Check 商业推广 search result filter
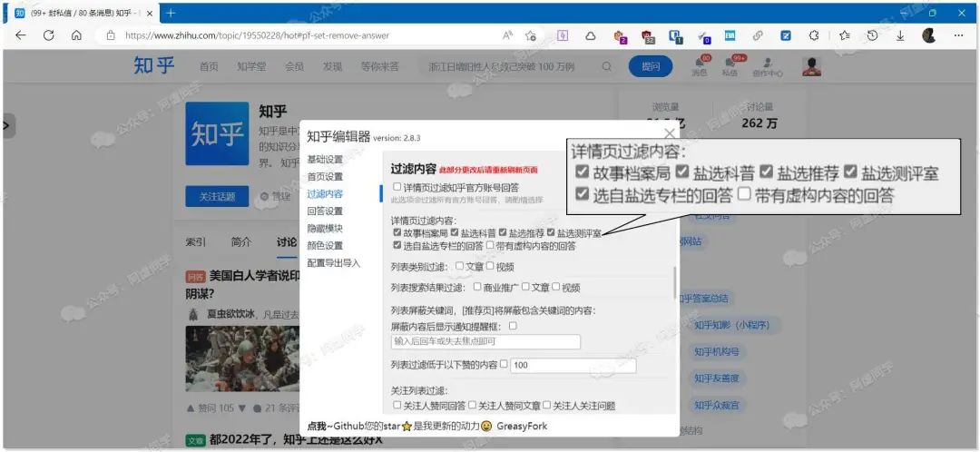This screenshot has width=980, height=452. (478, 286)
